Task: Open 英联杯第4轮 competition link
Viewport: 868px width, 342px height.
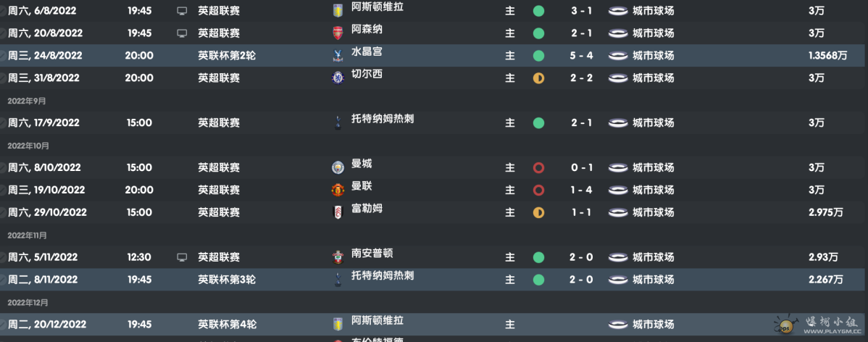Action: pos(227,325)
